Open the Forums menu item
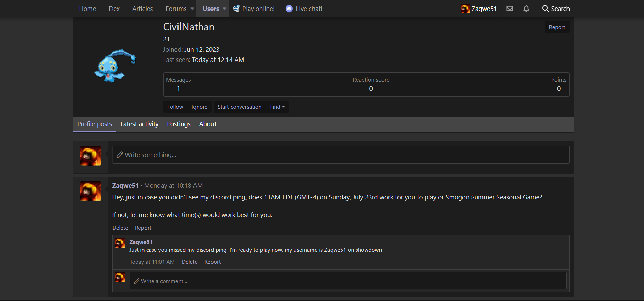644x301 pixels. point(176,9)
